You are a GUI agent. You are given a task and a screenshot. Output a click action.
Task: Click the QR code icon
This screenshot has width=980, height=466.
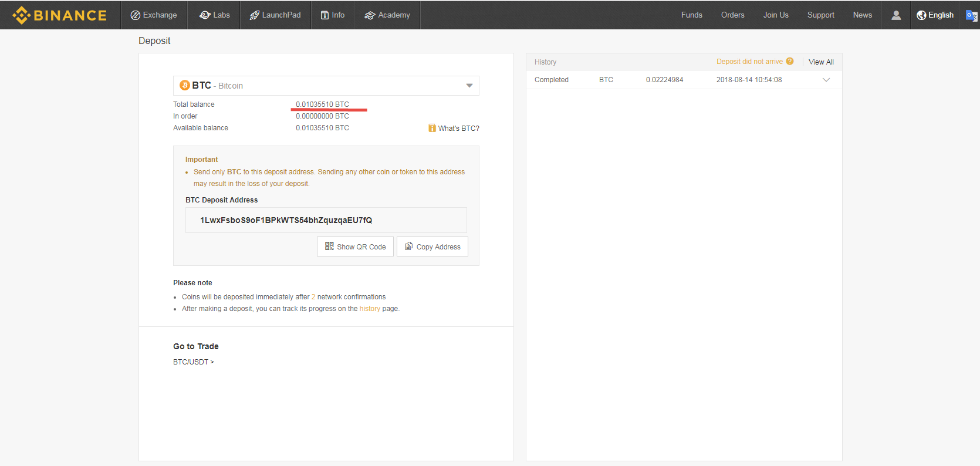[x=329, y=246]
